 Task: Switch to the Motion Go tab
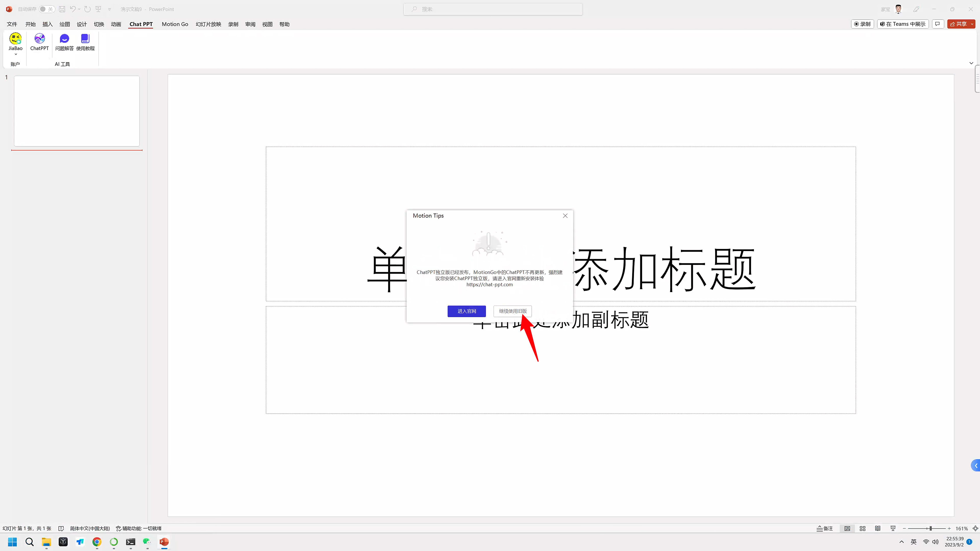[175, 24]
